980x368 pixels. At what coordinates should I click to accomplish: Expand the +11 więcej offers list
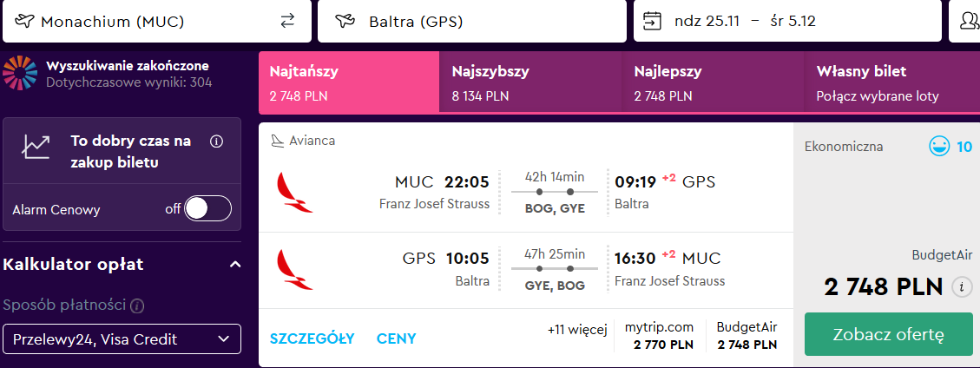(577, 330)
